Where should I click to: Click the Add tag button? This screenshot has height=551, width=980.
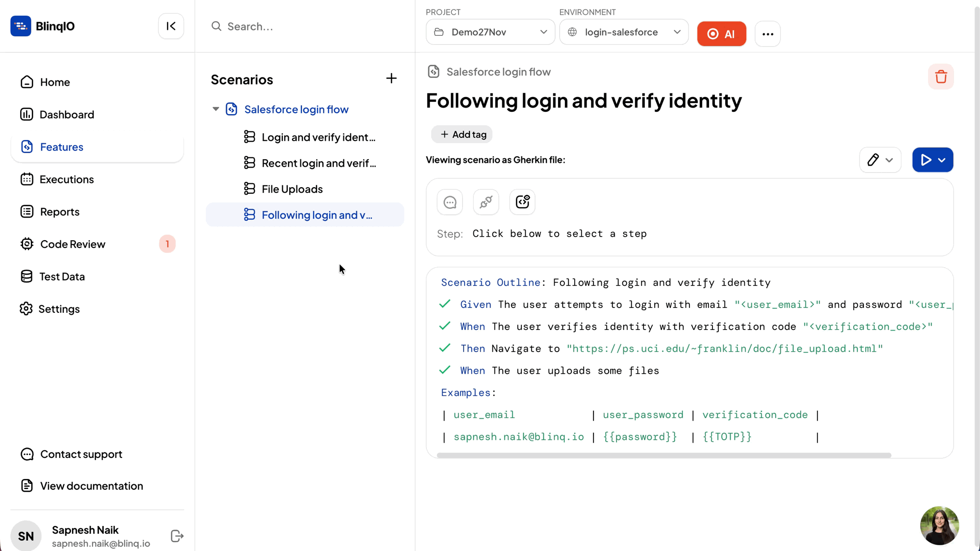coord(462,134)
